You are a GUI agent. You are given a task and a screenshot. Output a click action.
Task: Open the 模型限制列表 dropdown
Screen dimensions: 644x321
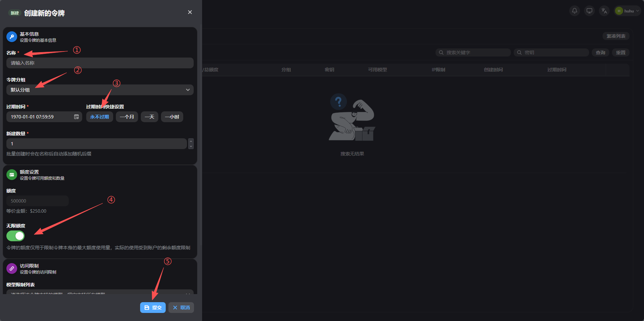(x=100, y=292)
